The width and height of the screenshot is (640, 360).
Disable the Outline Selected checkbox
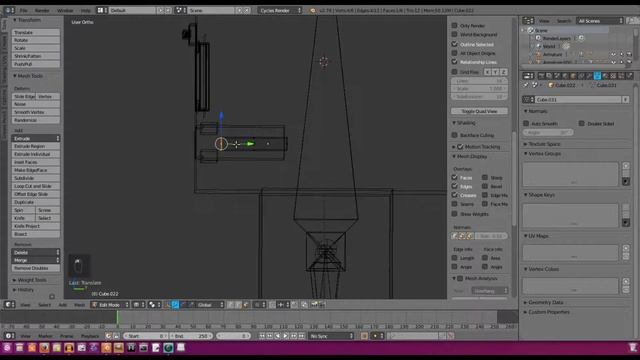pos(454,44)
